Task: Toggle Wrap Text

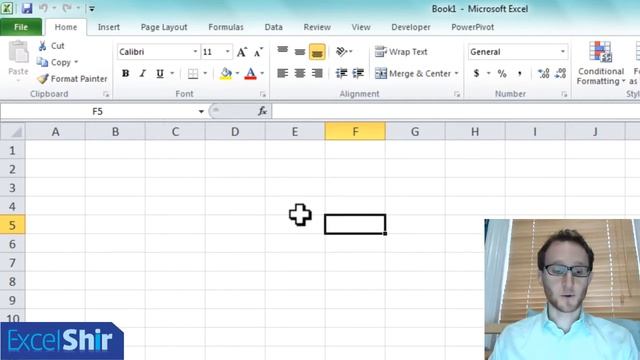Action: 401,52
